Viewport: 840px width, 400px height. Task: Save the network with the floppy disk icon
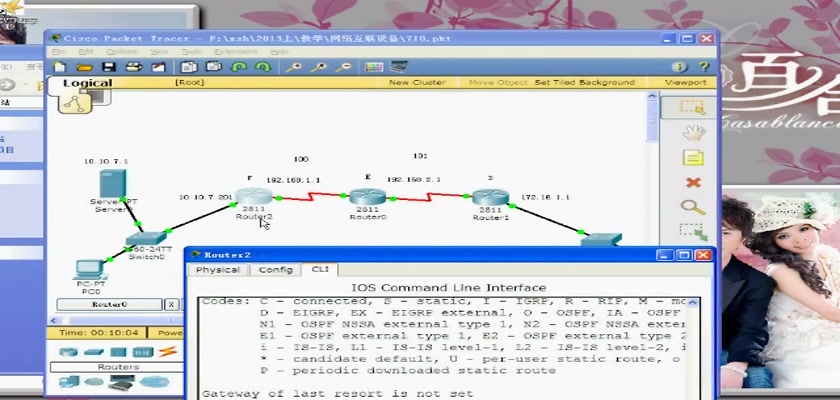tap(109, 67)
